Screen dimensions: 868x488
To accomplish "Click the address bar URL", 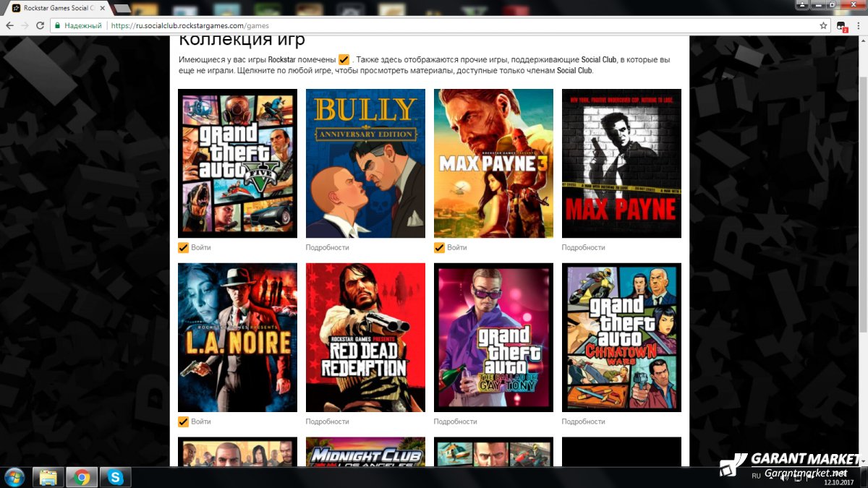I will 190,25.
